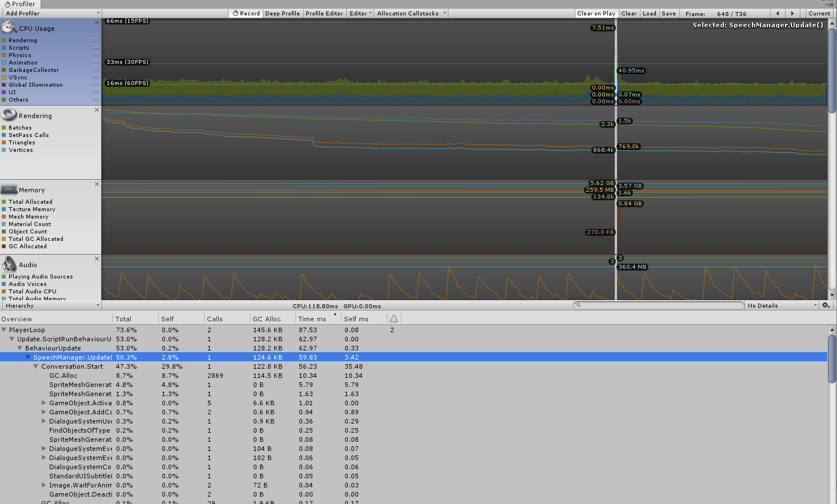Viewport: 837px width, 504px height.
Task: Close the Rendering profiler module
Action: coord(97,110)
